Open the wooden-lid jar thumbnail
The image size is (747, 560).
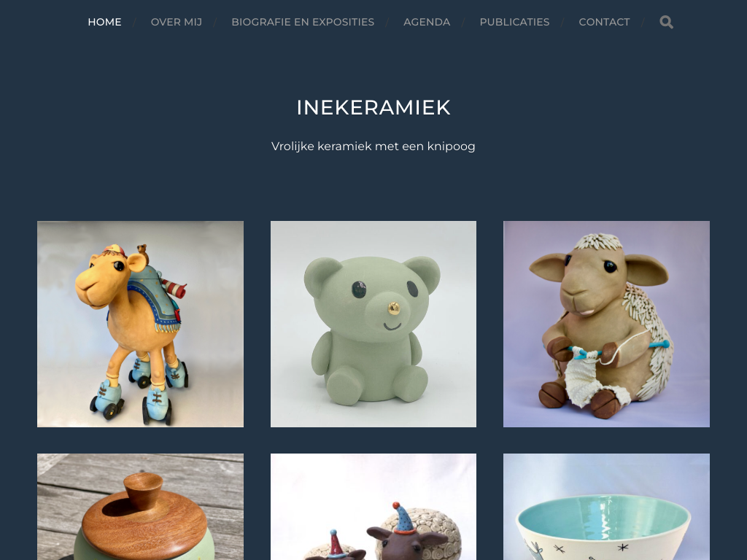tap(140, 507)
